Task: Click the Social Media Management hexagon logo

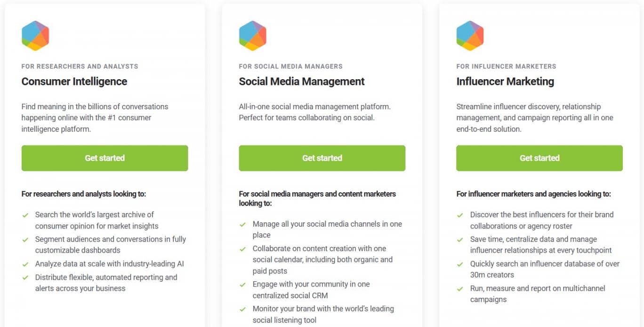Action: click(253, 36)
